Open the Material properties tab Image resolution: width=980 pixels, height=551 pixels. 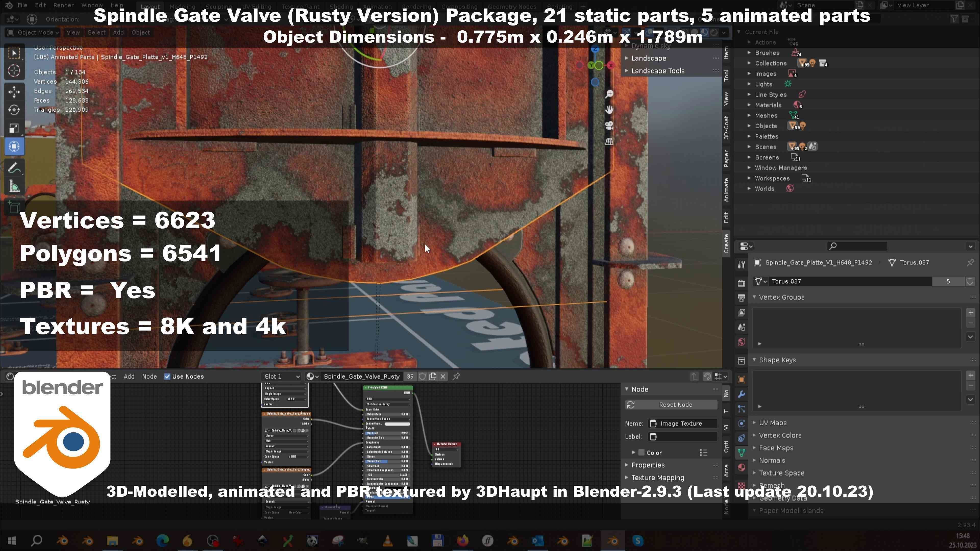(741, 468)
